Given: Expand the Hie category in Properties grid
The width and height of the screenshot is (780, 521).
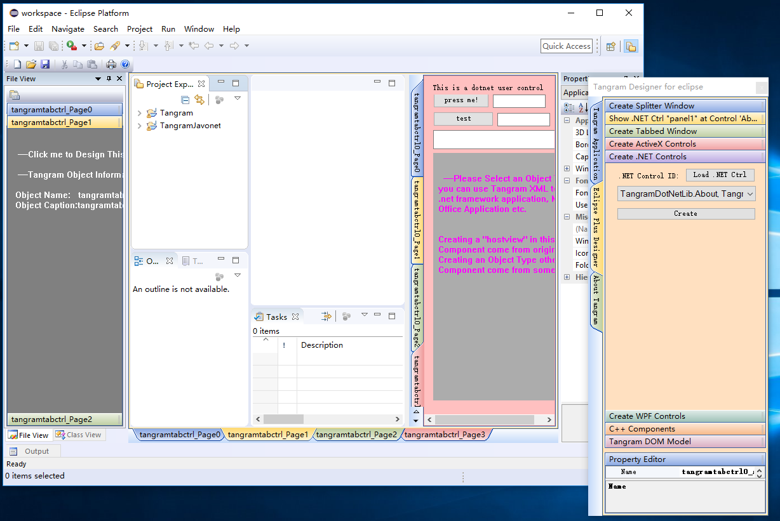Looking at the screenshot, I should (x=567, y=277).
